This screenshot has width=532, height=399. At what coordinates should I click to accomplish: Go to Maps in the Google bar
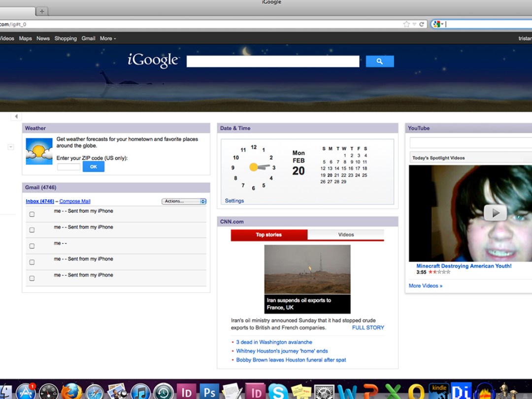26,38
